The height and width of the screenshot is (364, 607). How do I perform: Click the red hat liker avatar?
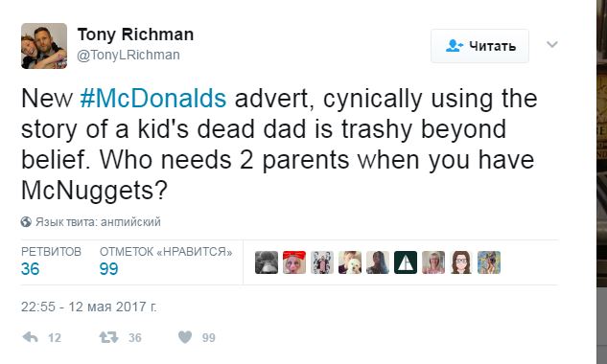(294, 262)
